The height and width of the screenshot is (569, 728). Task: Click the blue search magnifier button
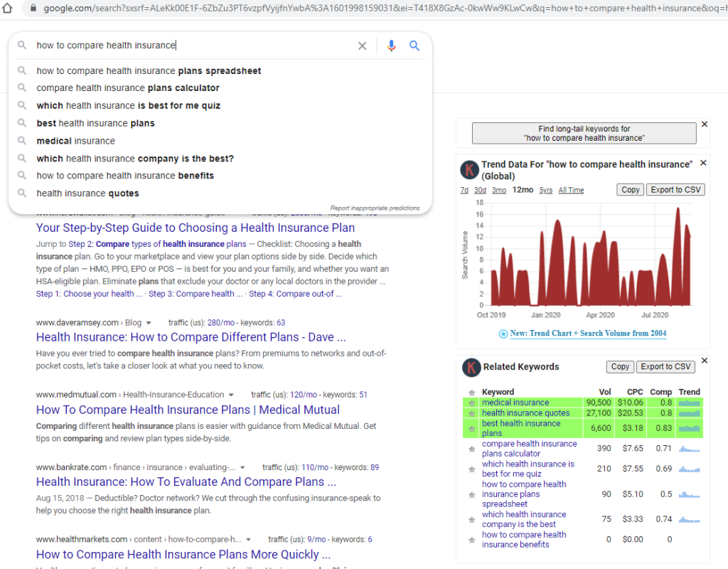pyautogui.click(x=414, y=46)
